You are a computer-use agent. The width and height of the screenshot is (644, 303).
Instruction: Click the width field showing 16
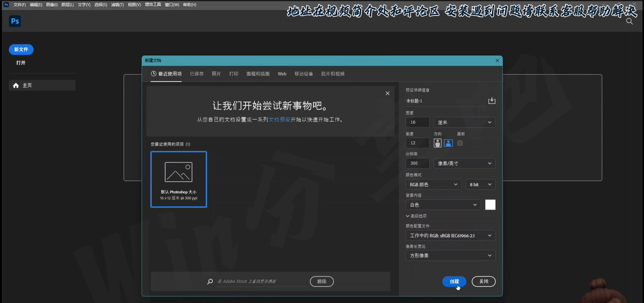click(x=418, y=122)
